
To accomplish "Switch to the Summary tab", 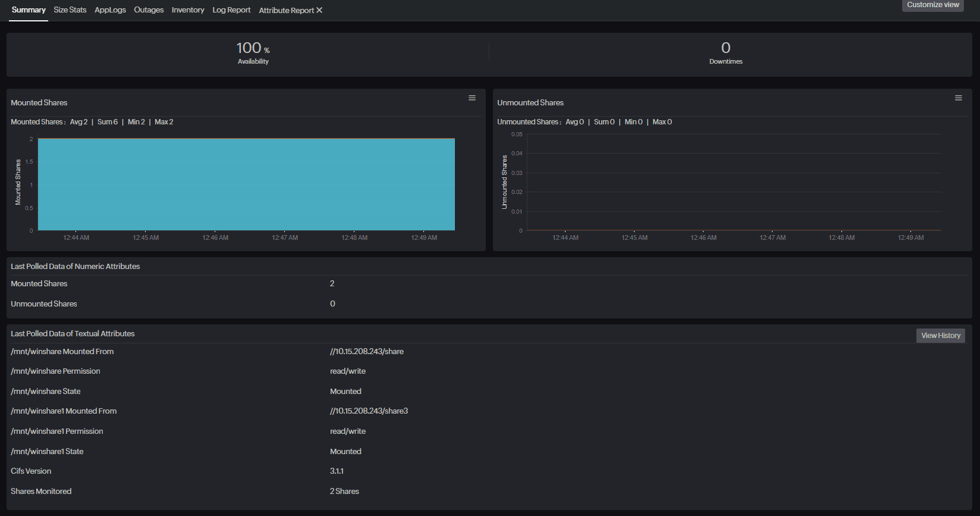I will 29,10.
